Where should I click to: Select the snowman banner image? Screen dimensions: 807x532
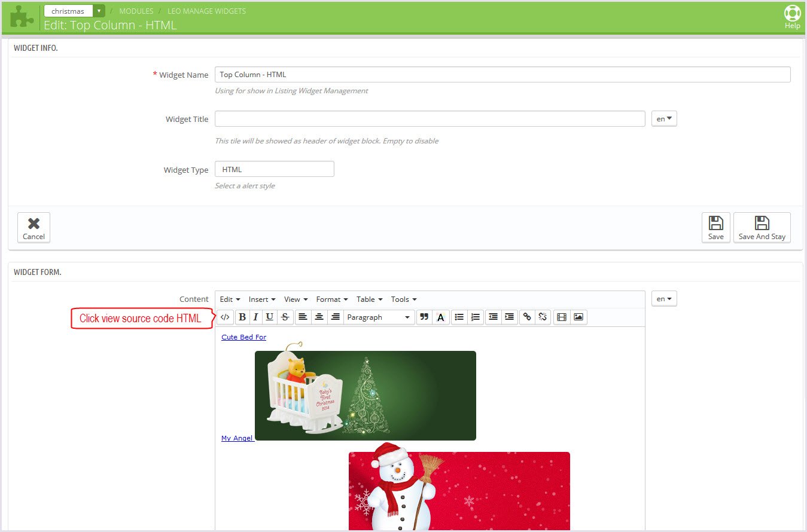click(459, 487)
